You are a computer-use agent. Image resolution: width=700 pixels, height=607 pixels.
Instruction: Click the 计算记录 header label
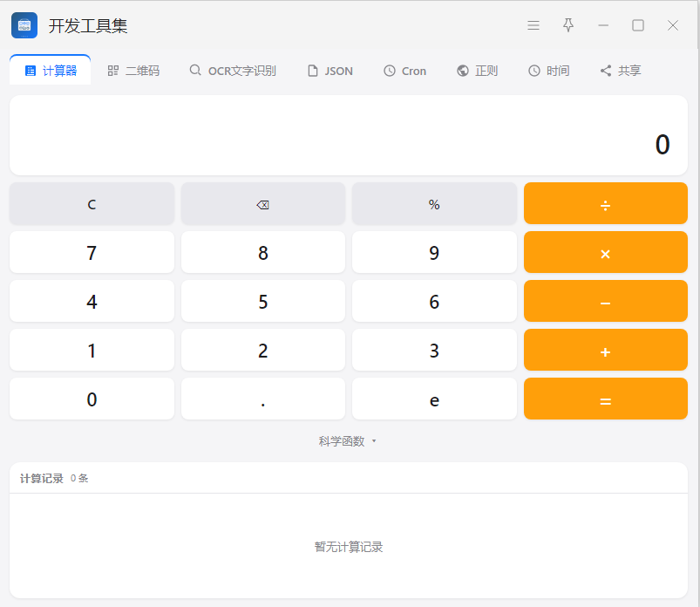click(x=42, y=479)
